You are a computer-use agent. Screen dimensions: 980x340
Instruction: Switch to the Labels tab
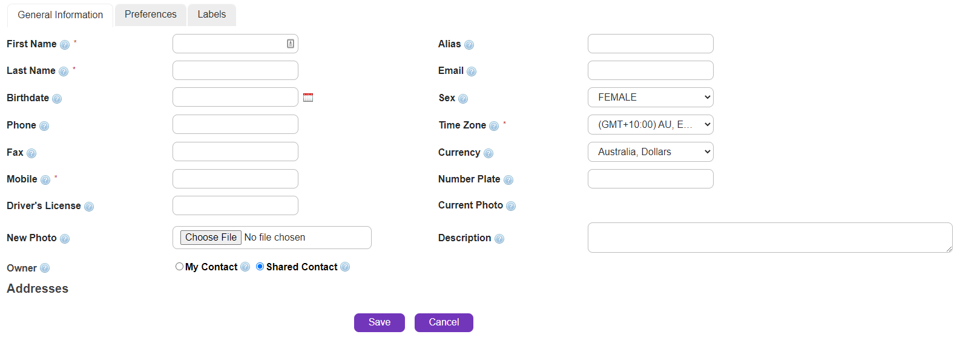212,15
